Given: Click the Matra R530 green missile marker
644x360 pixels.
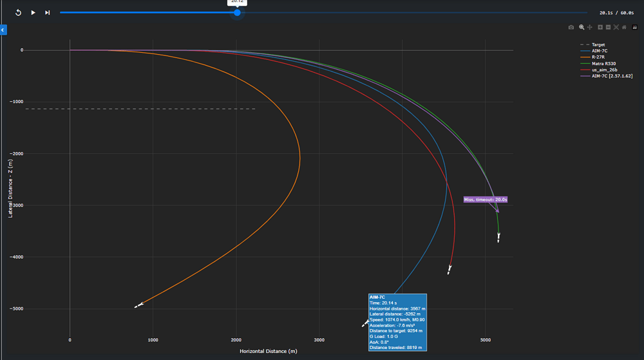Looking at the screenshot, I should [x=498, y=238].
